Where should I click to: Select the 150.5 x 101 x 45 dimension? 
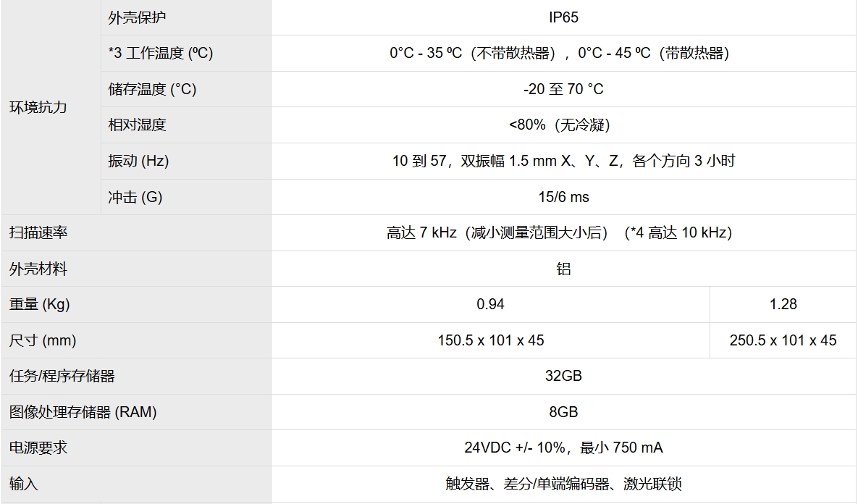pyautogui.click(x=490, y=340)
